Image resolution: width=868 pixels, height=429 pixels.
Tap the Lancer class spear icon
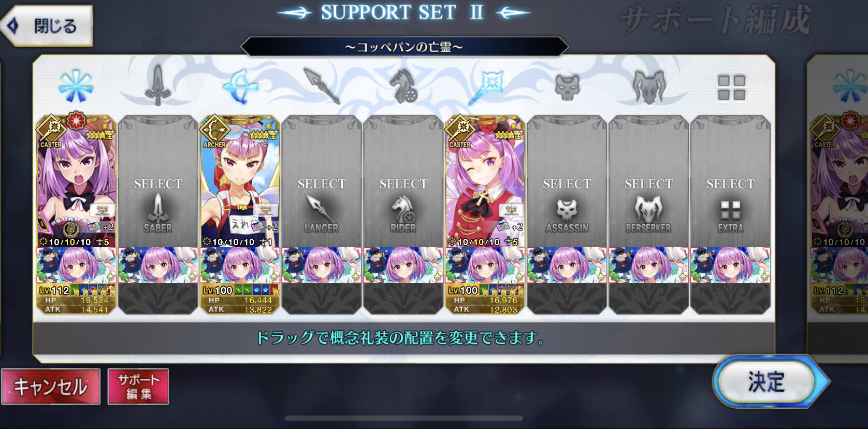321,85
